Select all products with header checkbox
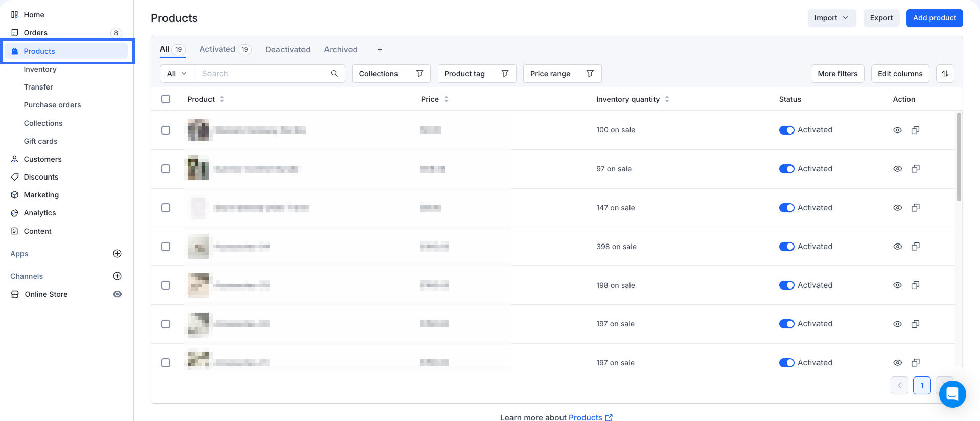The image size is (980, 421). [x=166, y=99]
